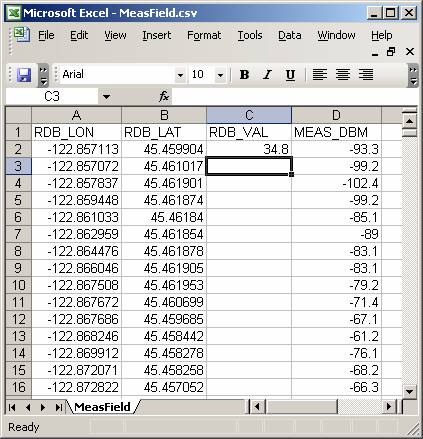This screenshot has height=439, width=423.
Task: Toggle Bold formatting
Action: (244, 75)
